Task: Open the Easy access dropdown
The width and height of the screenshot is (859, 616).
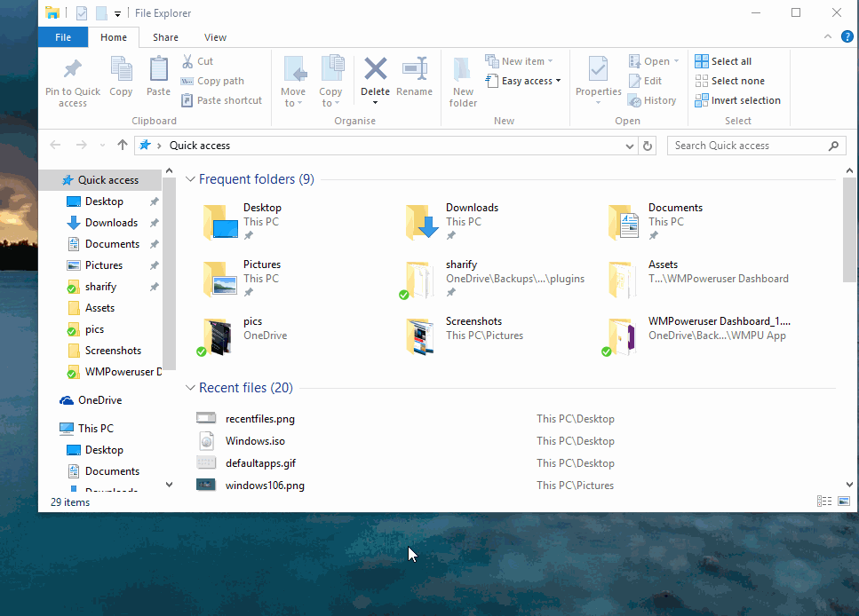Action: click(x=524, y=81)
